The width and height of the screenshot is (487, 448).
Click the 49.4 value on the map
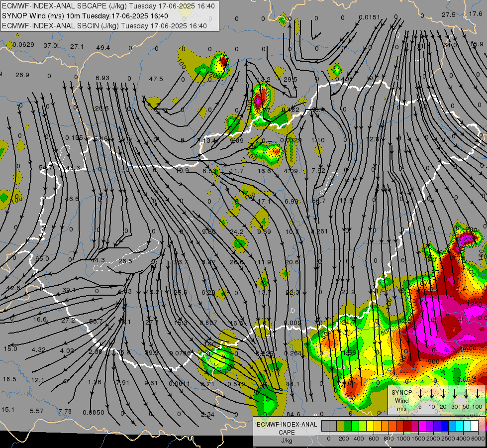[103, 48]
